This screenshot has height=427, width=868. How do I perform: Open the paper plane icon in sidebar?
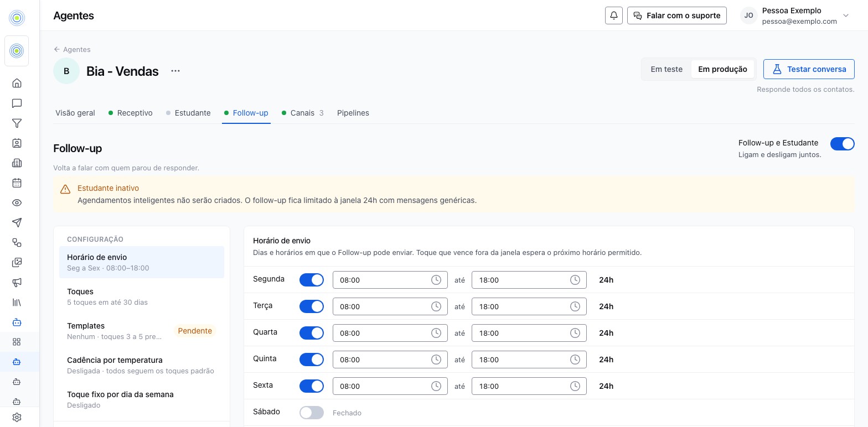click(17, 222)
